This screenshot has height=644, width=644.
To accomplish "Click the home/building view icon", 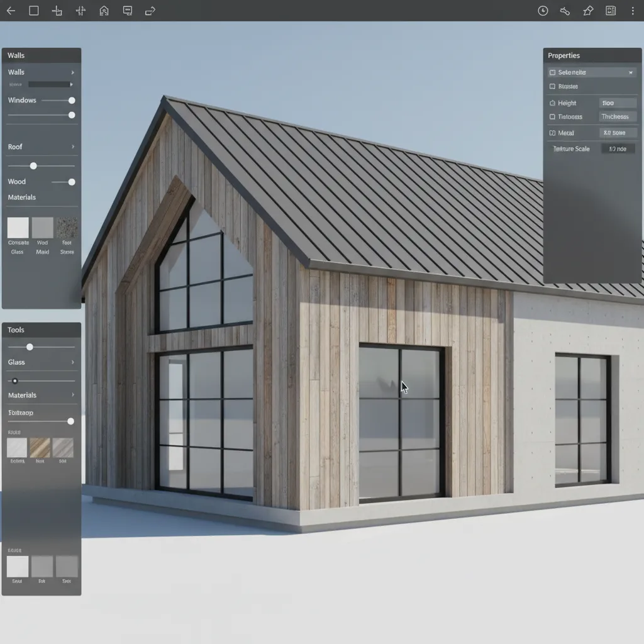I will (x=104, y=10).
